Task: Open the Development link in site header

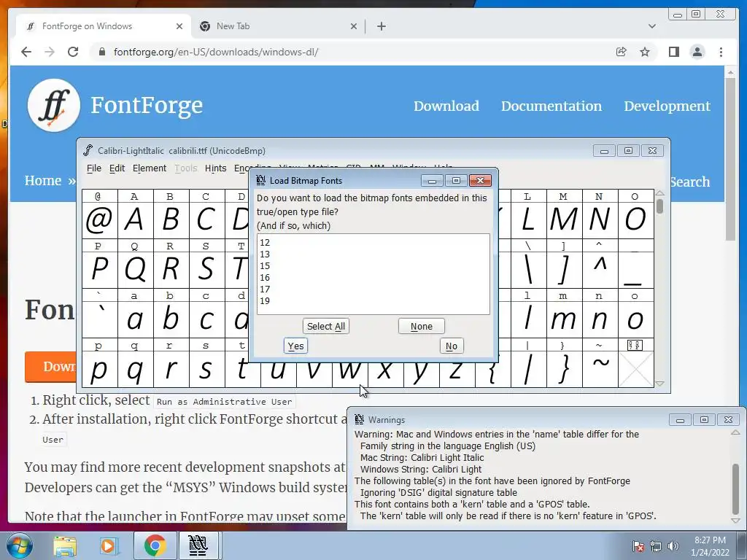Action: tap(667, 106)
